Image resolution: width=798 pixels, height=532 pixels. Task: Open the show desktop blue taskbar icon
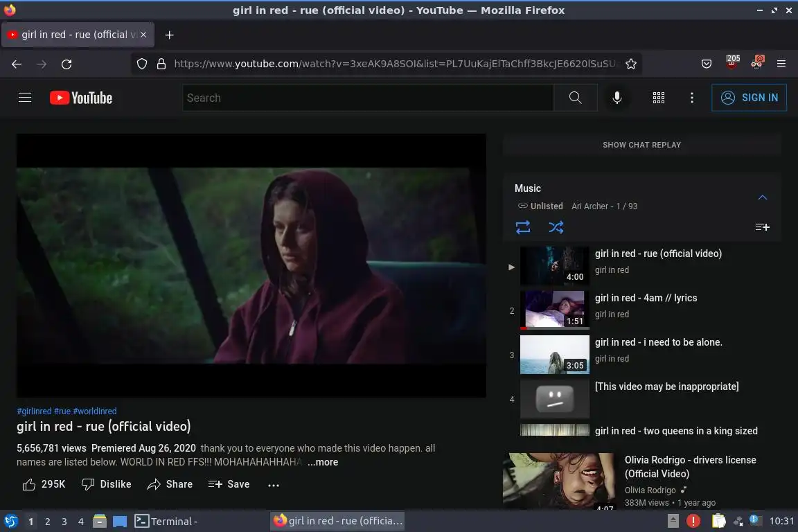[x=120, y=522]
